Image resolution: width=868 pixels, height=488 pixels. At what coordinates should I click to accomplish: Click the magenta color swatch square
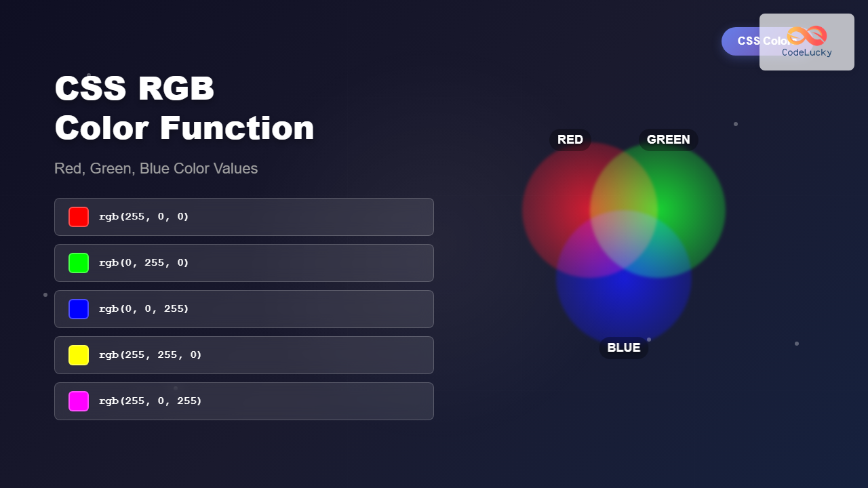pos(79,401)
